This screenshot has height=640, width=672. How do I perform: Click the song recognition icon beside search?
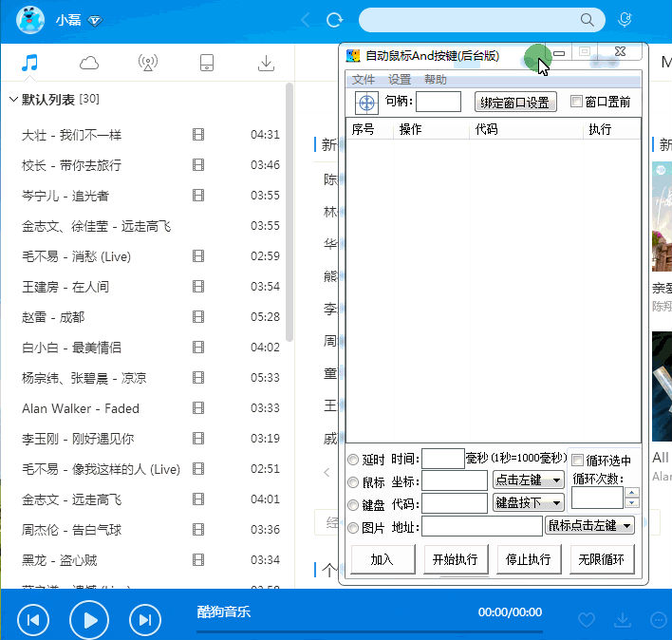click(625, 19)
